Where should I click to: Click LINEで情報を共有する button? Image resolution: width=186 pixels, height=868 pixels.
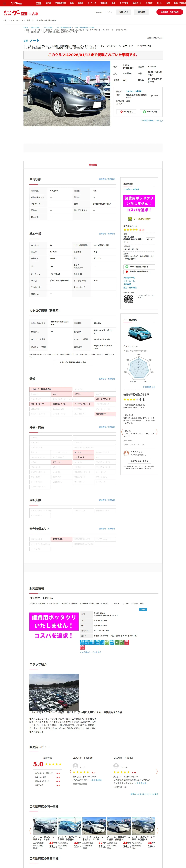point(139,266)
